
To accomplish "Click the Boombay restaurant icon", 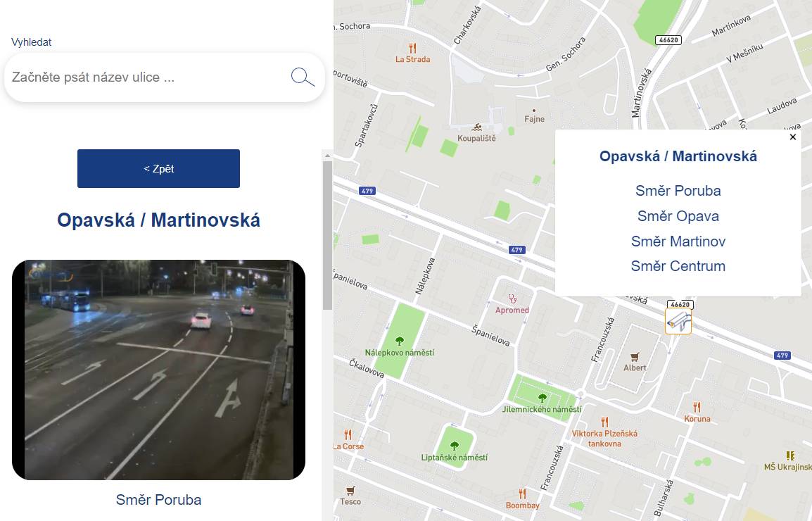I will point(523,494).
